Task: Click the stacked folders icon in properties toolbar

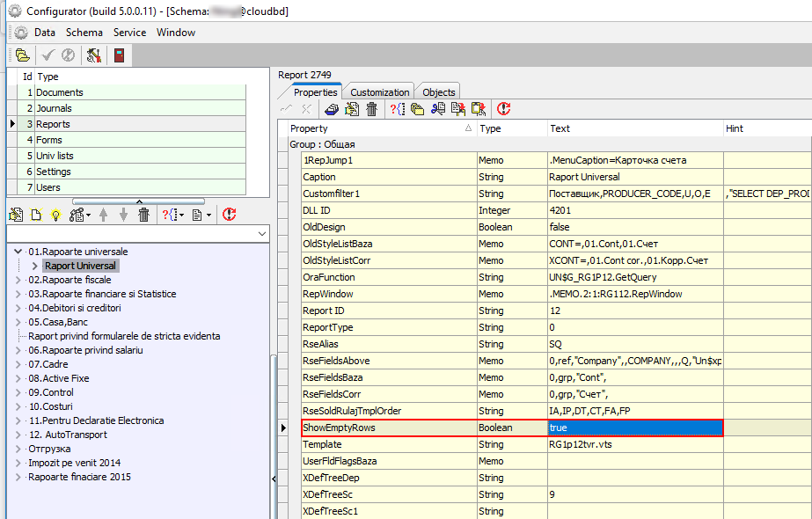Action: pyautogui.click(x=417, y=109)
